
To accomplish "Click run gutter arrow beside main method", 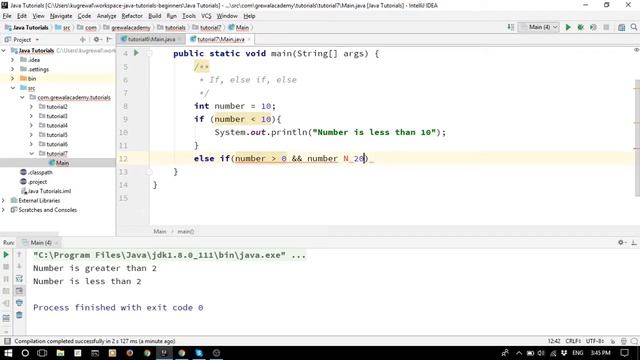I will 136,53.
